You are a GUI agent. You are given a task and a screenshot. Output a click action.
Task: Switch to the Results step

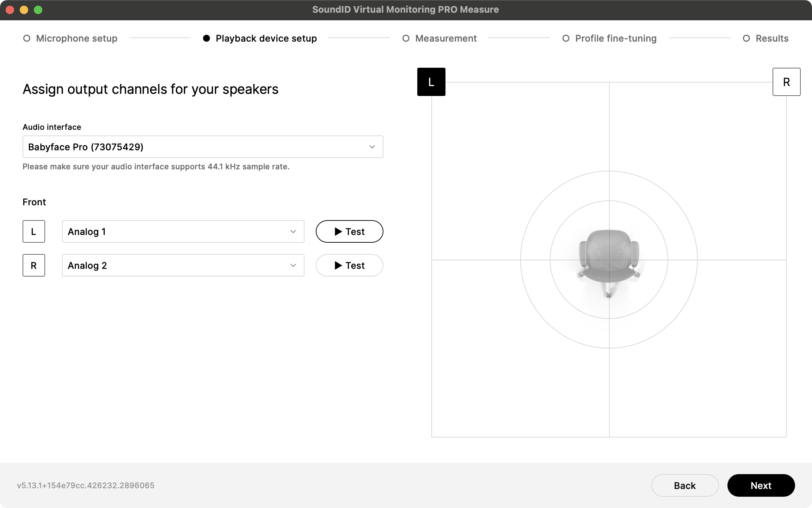tap(771, 38)
